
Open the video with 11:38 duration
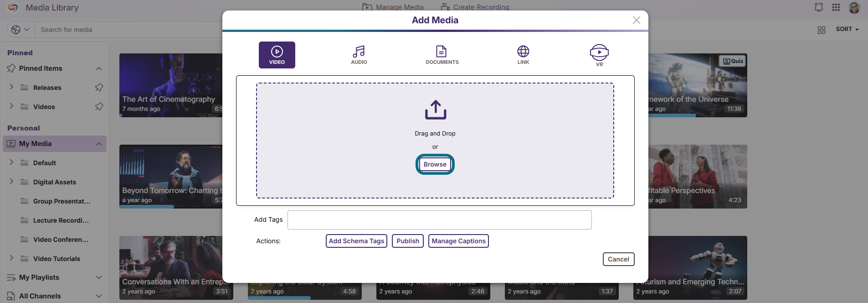698,85
